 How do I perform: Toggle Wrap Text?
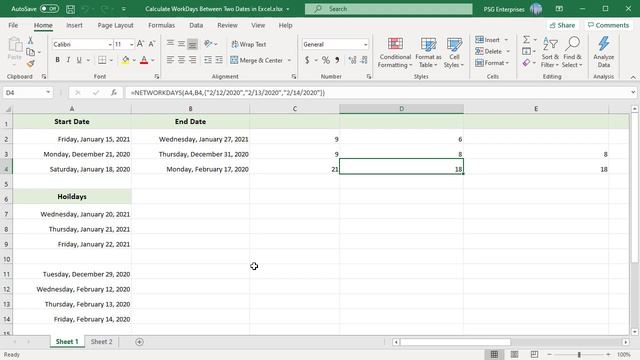249,44
